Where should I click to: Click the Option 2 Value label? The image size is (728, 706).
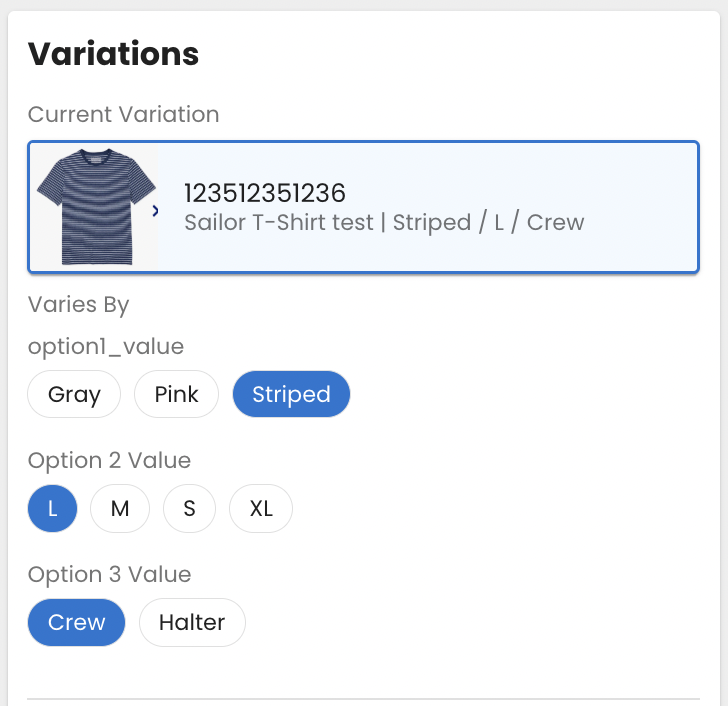pos(109,461)
